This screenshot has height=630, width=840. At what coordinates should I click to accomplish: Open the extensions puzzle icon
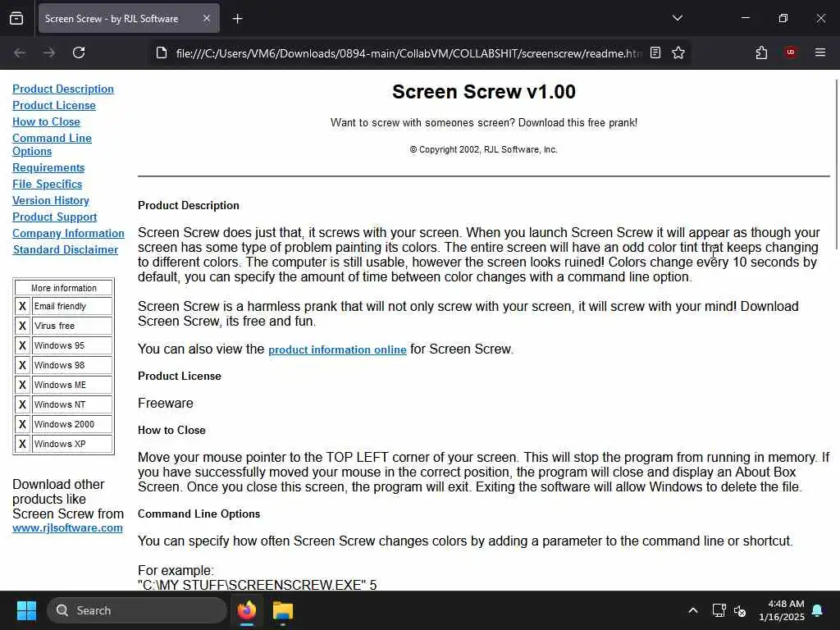coord(761,52)
